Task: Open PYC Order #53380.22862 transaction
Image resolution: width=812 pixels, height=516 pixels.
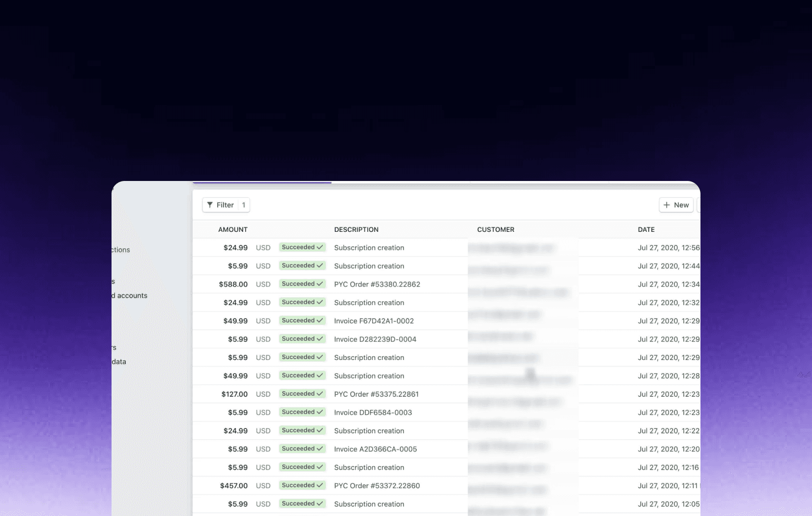Action: tap(377, 284)
